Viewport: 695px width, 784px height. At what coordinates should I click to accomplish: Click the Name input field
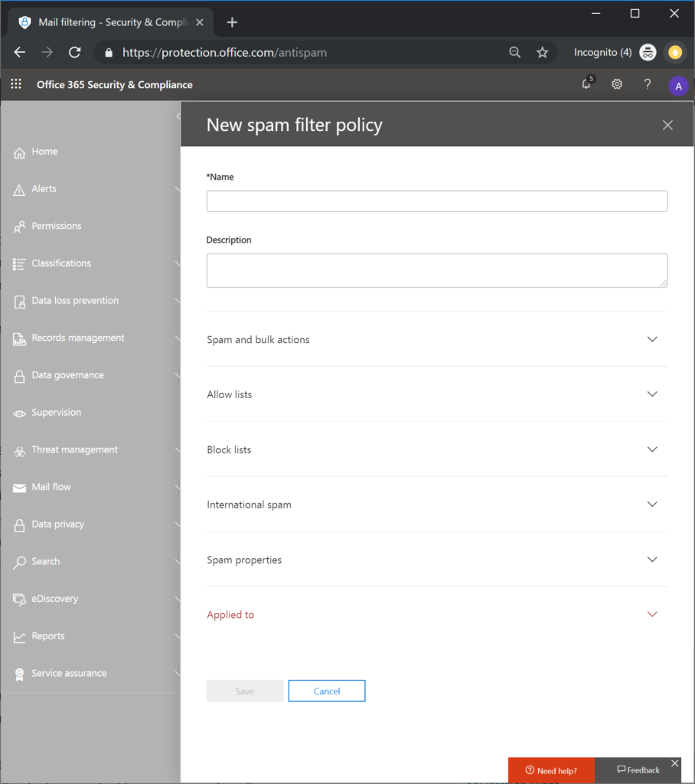(437, 201)
